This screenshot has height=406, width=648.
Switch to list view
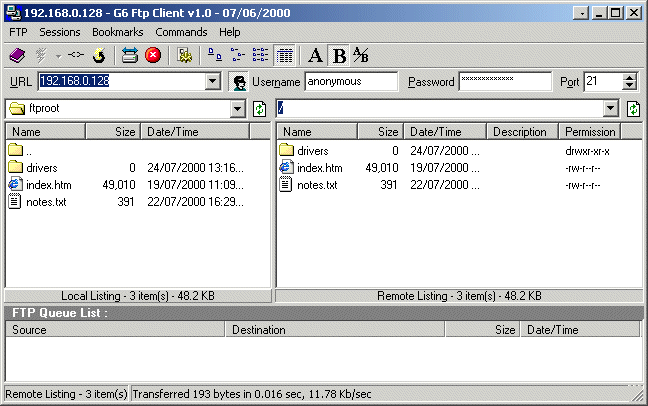pos(260,55)
